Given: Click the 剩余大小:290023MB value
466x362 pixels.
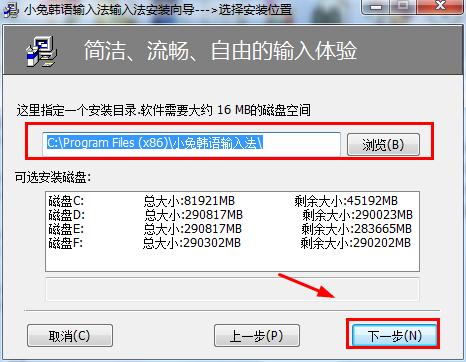Looking at the screenshot, I should (357, 215).
